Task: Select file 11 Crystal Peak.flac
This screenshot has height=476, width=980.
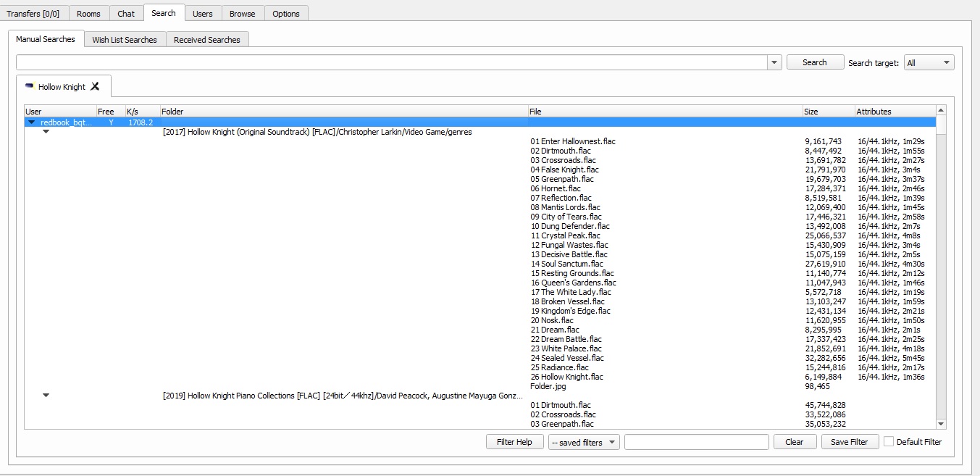Action: tap(566, 235)
